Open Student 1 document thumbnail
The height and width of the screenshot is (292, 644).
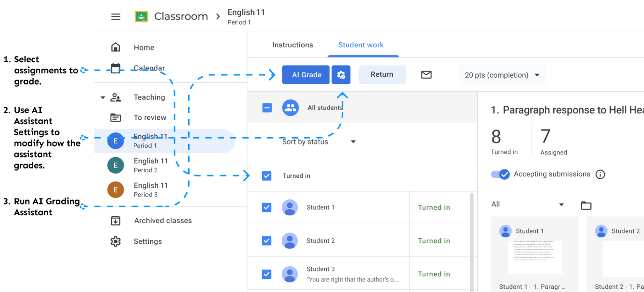tap(534, 257)
